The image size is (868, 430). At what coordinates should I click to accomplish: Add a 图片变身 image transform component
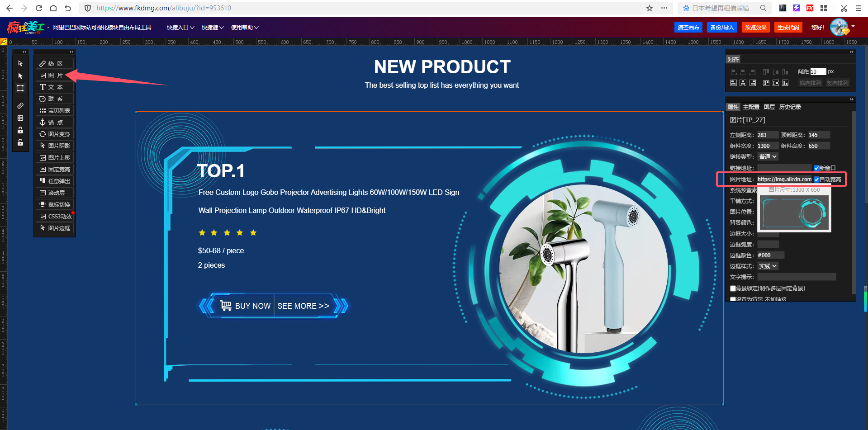point(55,134)
